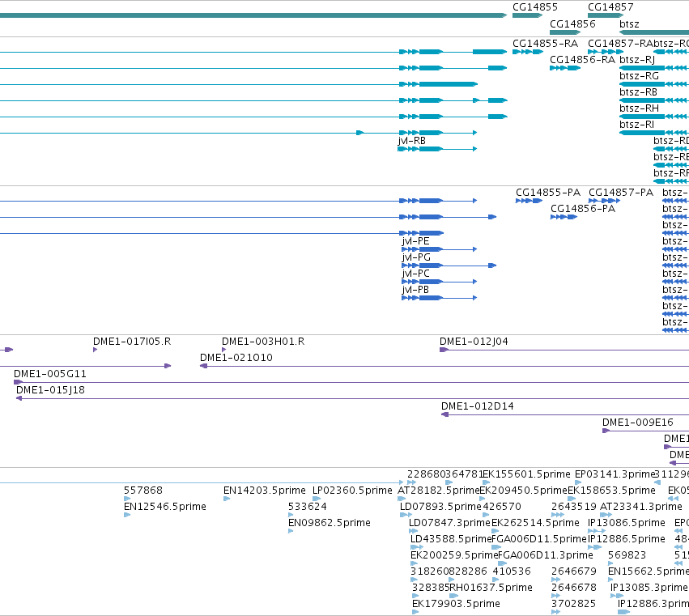Click the jvl-PE coding sequence label
The image size is (689, 616).
pos(415,241)
